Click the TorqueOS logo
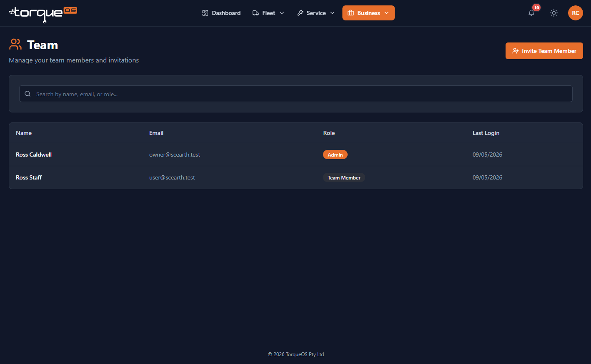 [43, 15]
